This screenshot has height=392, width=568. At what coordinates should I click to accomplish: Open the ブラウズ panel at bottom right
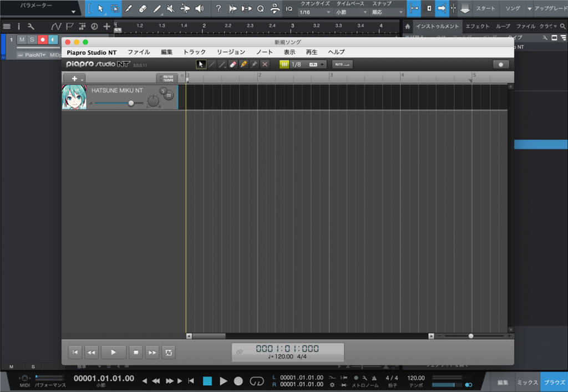pos(553,382)
